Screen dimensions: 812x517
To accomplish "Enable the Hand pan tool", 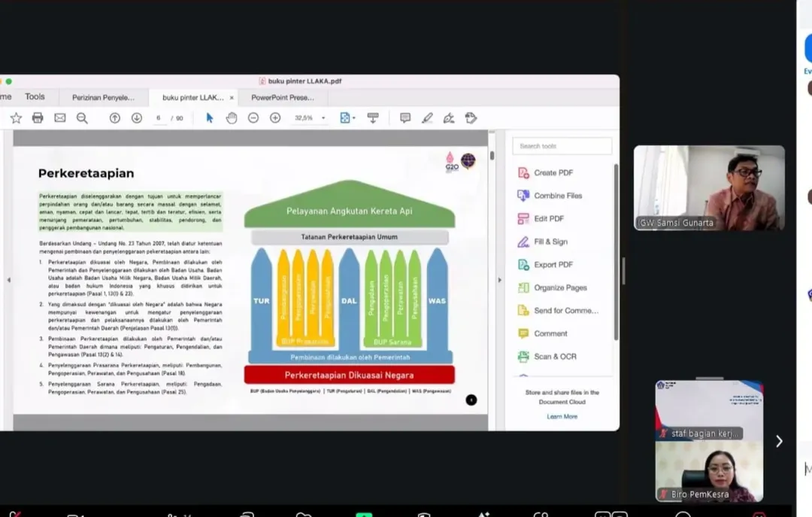I will tap(232, 118).
